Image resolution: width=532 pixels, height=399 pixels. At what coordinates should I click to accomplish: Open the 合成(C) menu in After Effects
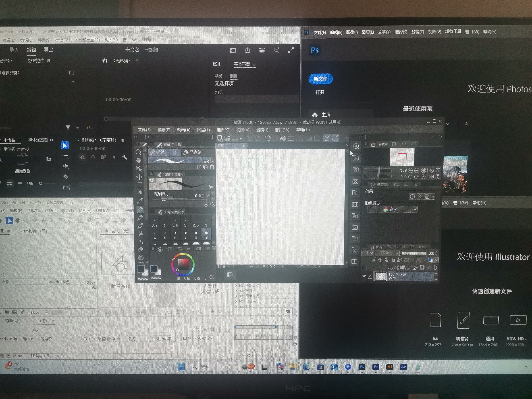[33, 211]
